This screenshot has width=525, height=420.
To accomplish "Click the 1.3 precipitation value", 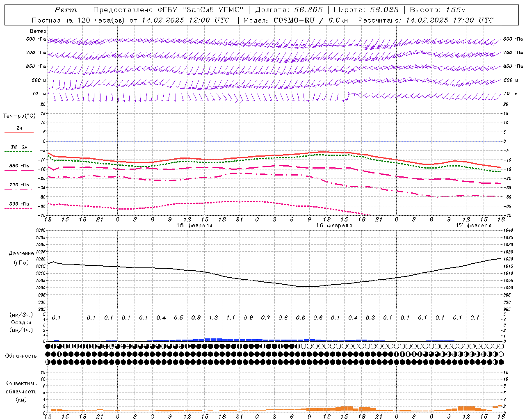I will 213,318.
